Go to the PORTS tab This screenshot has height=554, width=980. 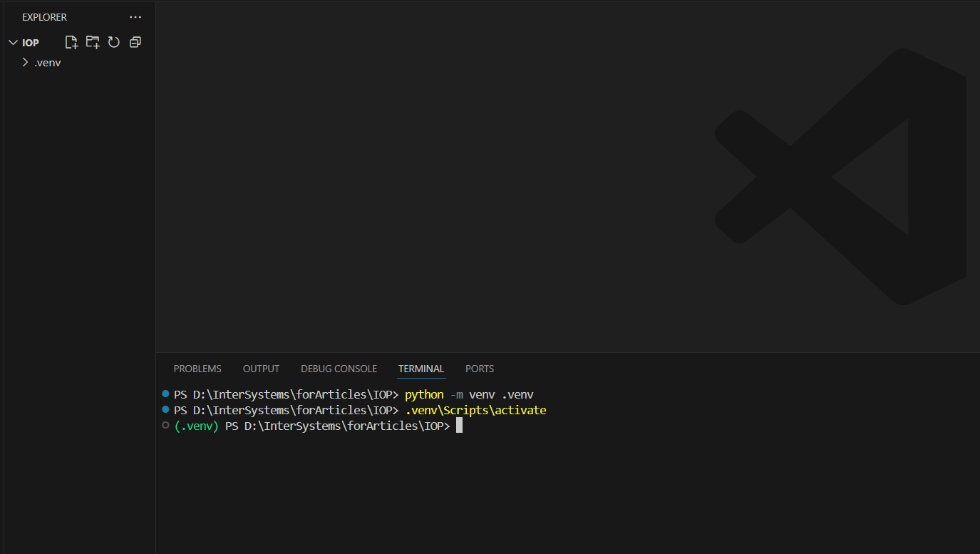click(x=480, y=369)
